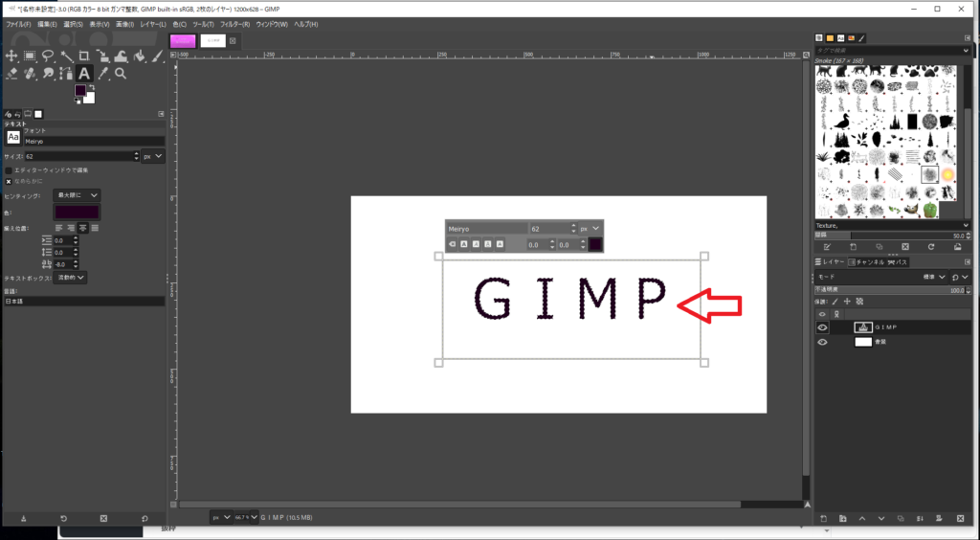Select the Smoke brush thumbnail

(x=929, y=174)
